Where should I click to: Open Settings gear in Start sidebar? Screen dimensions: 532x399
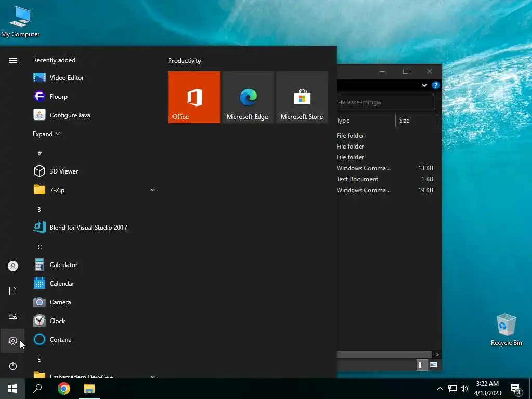(x=12, y=341)
